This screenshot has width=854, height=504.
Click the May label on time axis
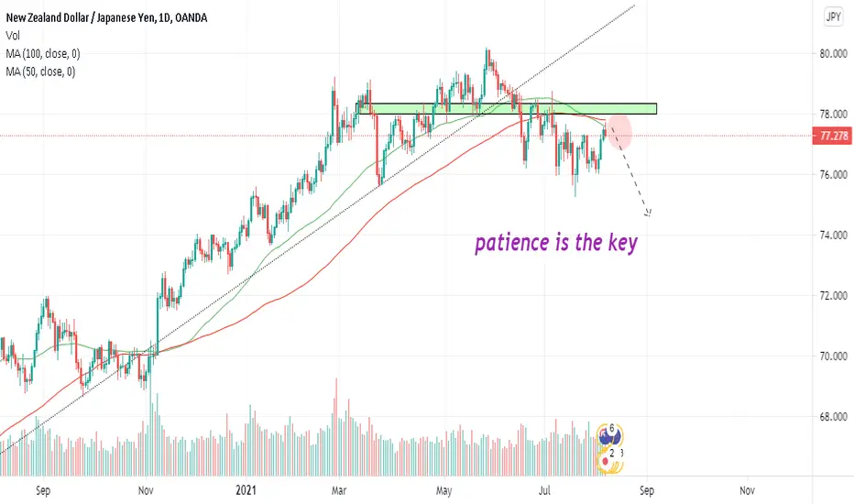(443, 490)
